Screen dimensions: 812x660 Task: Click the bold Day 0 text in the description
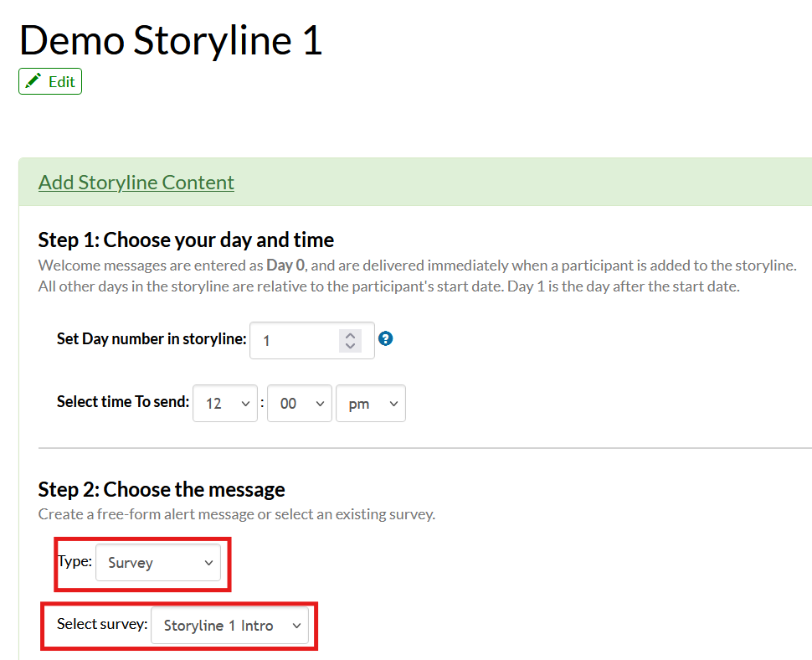tap(285, 266)
